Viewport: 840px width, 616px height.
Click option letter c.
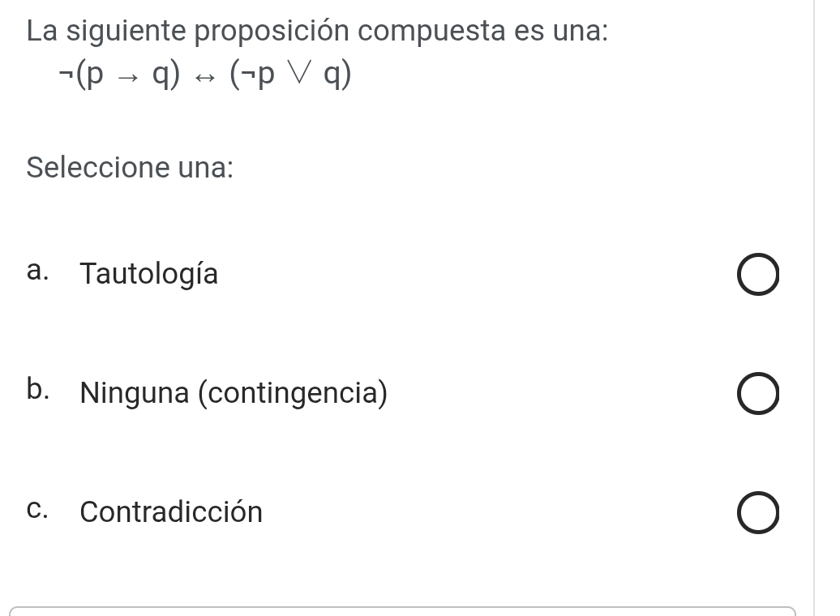(37, 509)
